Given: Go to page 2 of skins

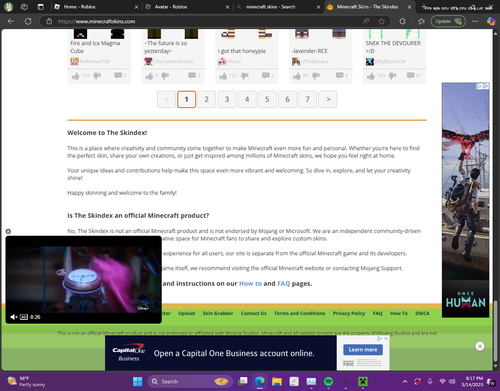Looking at the screenshot, I should click(x=206, y=99).
